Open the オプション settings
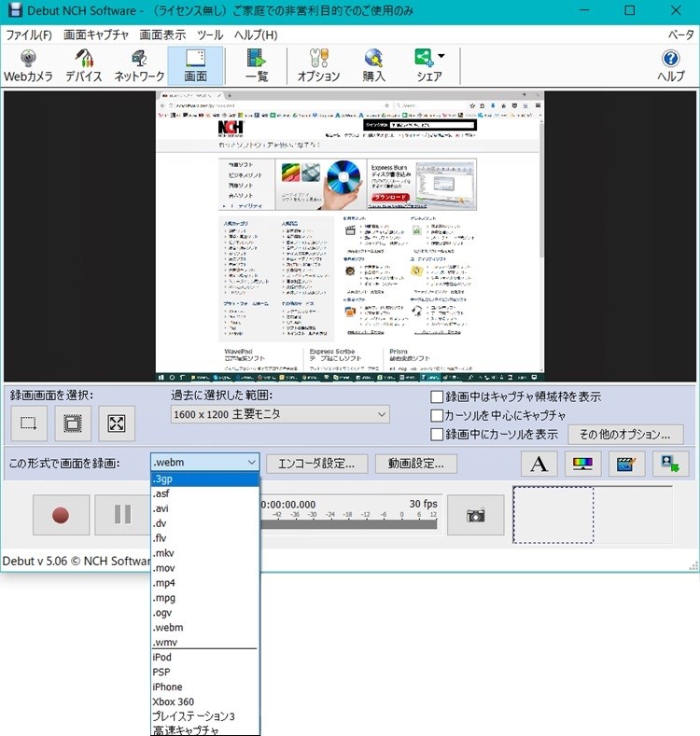 [318, 65]
